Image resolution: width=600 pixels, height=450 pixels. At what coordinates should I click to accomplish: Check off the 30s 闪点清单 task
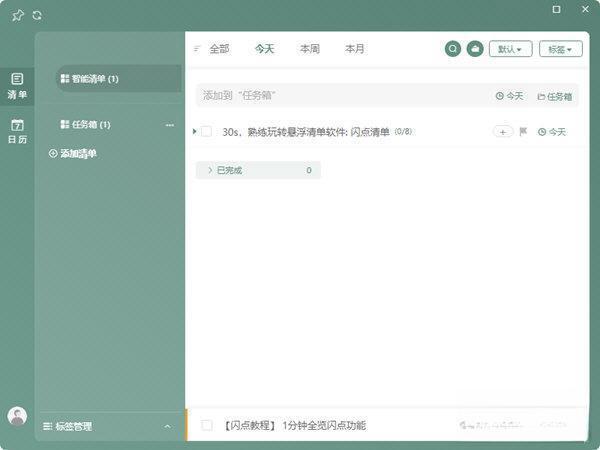pos(206,131)
